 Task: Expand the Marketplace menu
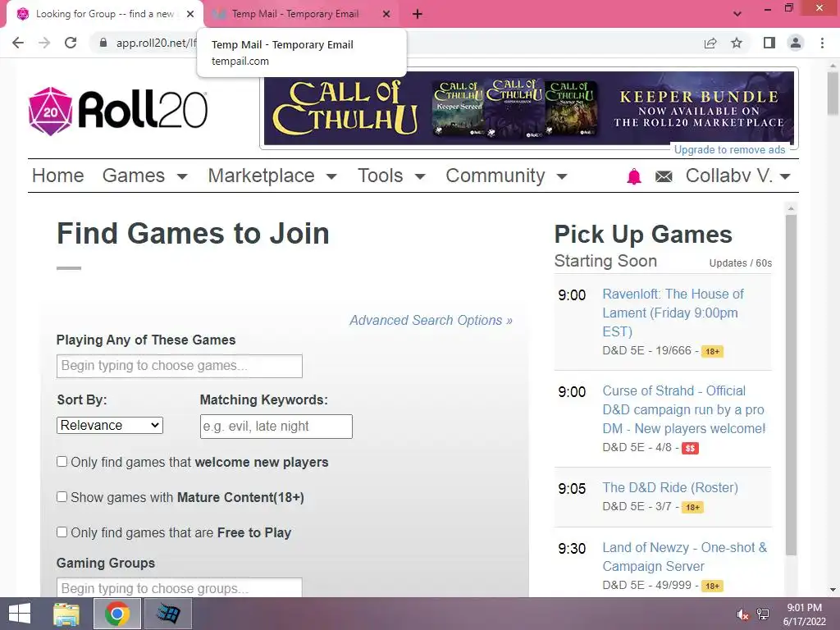tap(272, 176)
